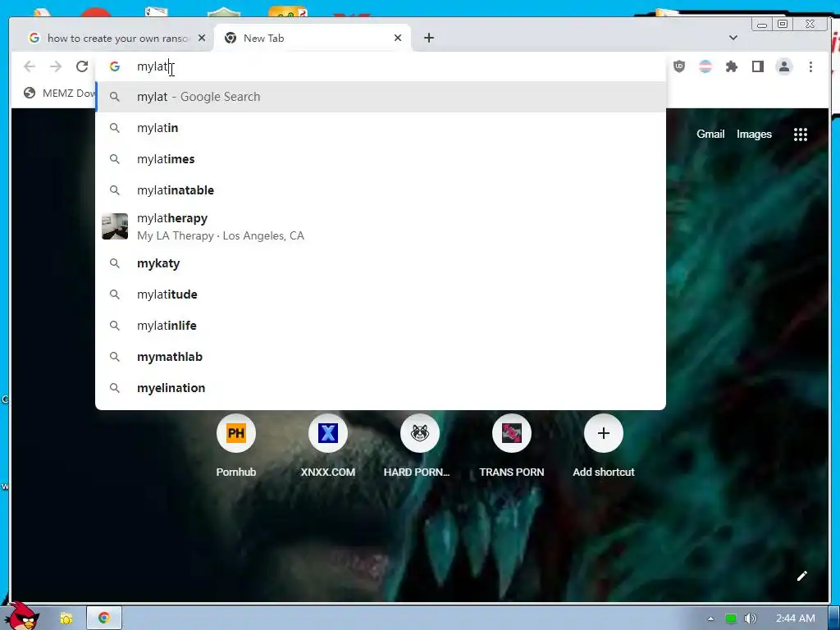Image resolution: width=840 pixels, height=630 pixels.
Task: Go back to previous page
Action: click(x=30, y=66)
